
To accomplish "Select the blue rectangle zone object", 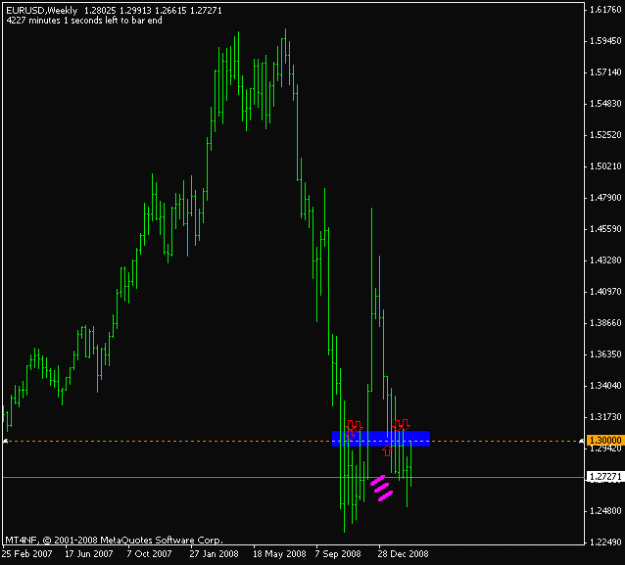I will (381, 438).
